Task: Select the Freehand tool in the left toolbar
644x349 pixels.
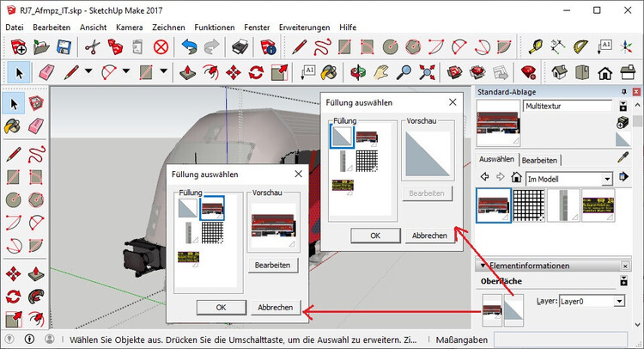Action: click(x=36, y=155)
